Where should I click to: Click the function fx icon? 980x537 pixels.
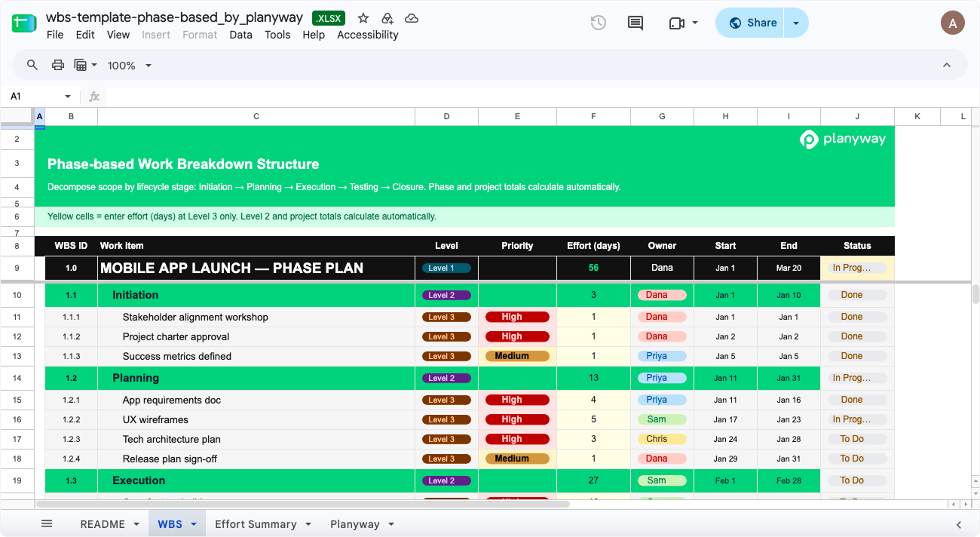(x=94, y=97)
